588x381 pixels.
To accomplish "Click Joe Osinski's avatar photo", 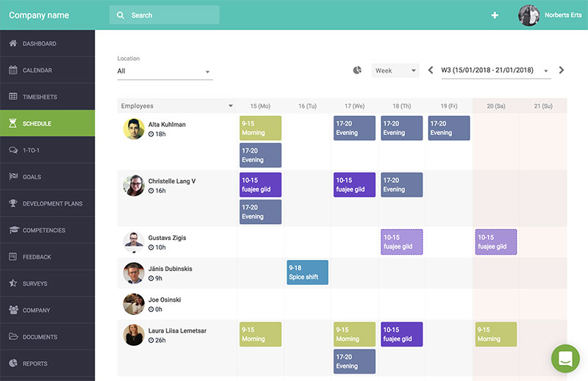I will (x=134, y=304).
